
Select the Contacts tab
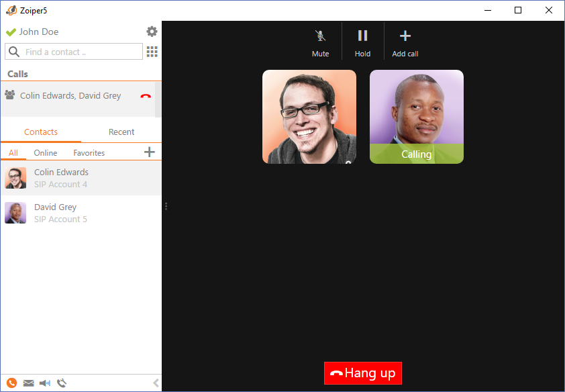[x=41, y=132]
